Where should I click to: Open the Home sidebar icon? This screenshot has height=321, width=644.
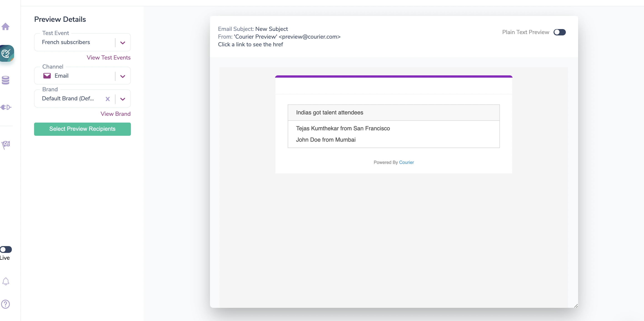coord(5,27)
